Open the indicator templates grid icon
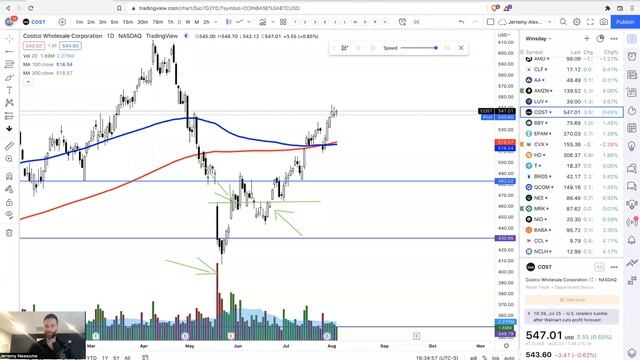This screenshot has height=360, width=640. pyautogui.click(x=283, y=22)
